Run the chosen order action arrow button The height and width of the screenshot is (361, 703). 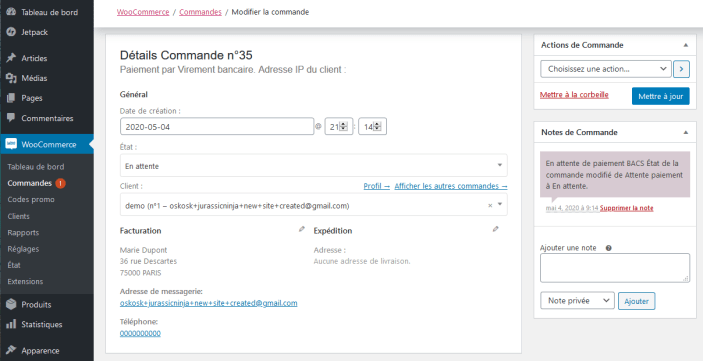coord(681,69)
